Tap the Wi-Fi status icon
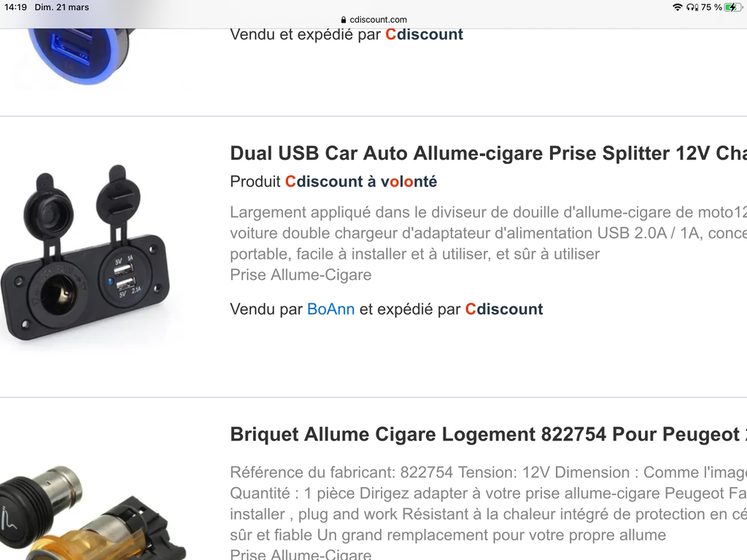This screenshot has width=747, height=560. coord(677,7)
